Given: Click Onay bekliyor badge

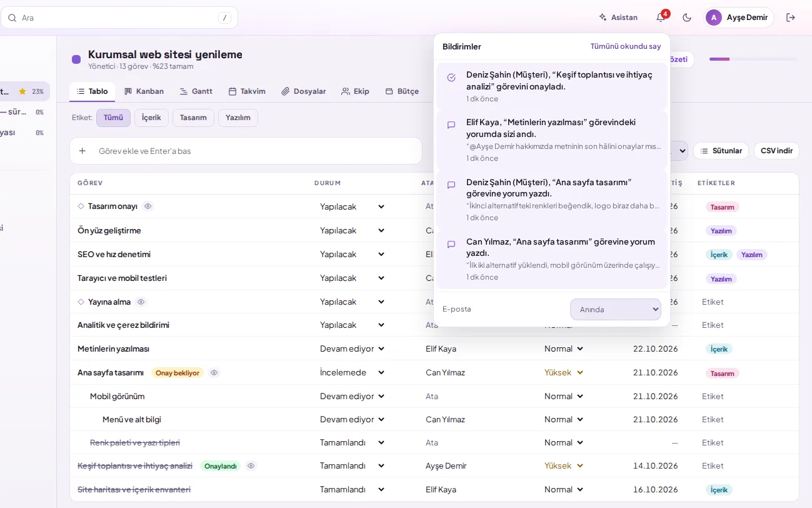Looking at the screenshot, I should [178, 373].
